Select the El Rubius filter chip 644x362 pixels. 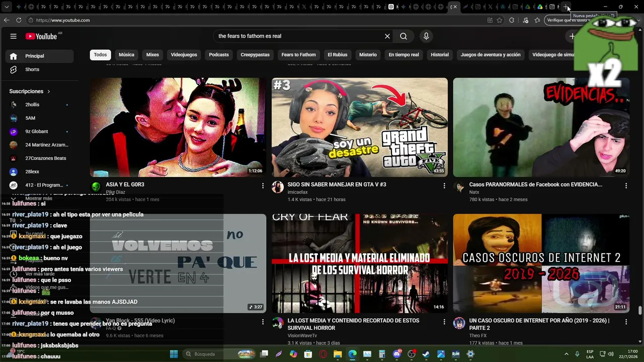(338, 55)
